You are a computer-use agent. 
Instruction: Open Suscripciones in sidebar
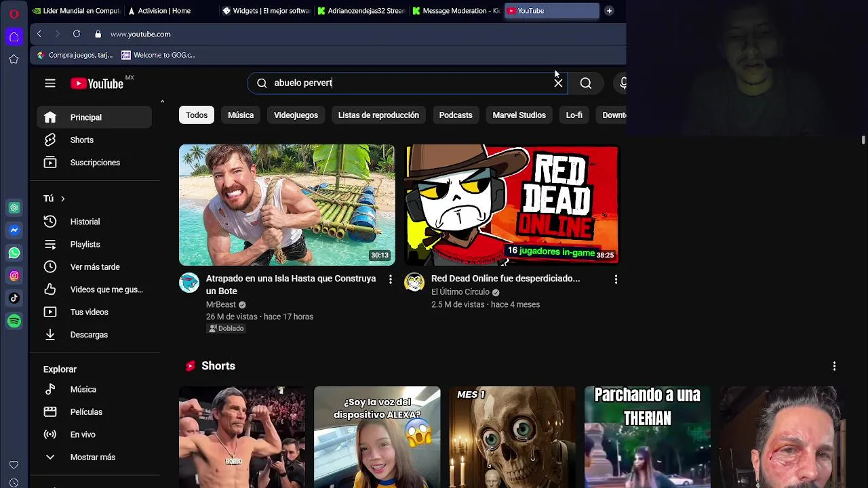click(94, 163)
